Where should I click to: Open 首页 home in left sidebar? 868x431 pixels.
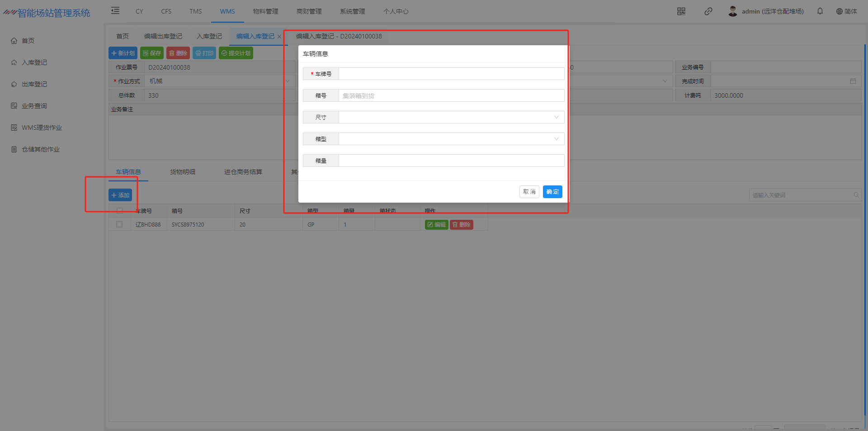pyautogui.click(x=28, y=41)
